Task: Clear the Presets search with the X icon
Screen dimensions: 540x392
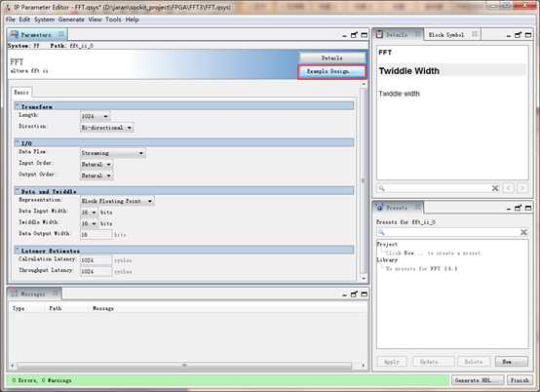Action: pyautogui.click(x=523, y=232)
